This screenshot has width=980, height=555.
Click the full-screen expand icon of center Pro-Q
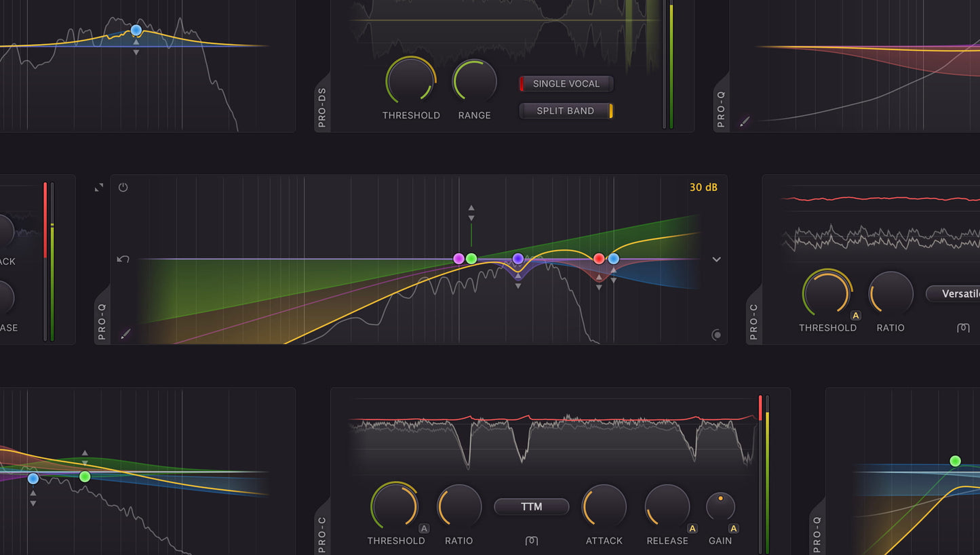coord(99,187)
